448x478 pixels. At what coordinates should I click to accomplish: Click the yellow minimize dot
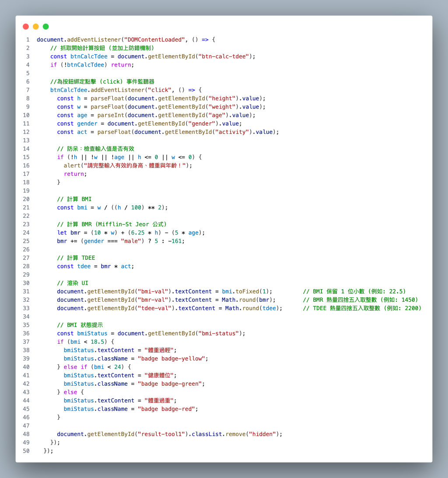click(x=36, y=27)
